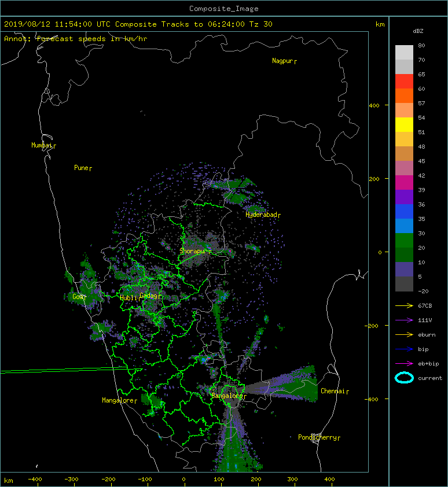This screenshot has height=487, width=448.
Task: Click the 'bip' legend label
Action: (423, 349)
